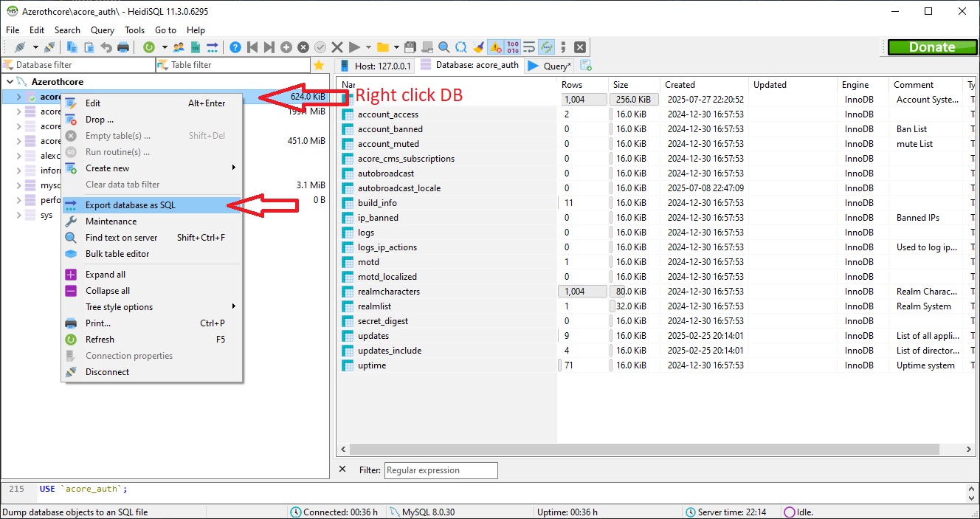This screenshot has height=519, width=980.
Task: Open the Tools menu
Action: click(134, 30)
